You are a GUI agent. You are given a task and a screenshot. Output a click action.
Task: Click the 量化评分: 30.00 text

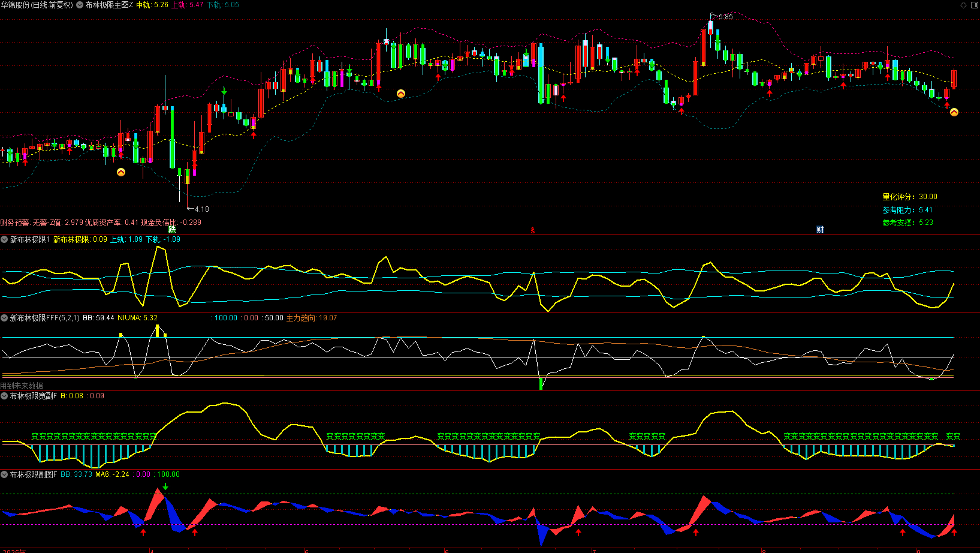[x=910, y=197]
